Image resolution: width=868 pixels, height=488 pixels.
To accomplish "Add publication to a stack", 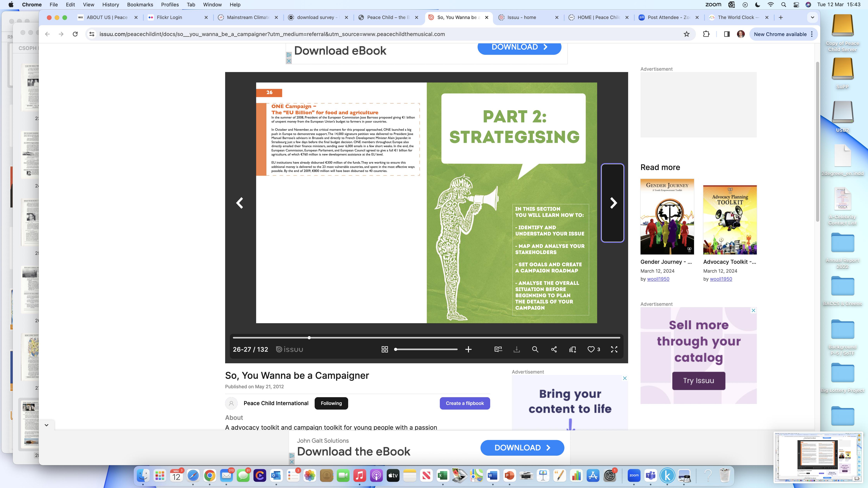I will coord(573,349).
